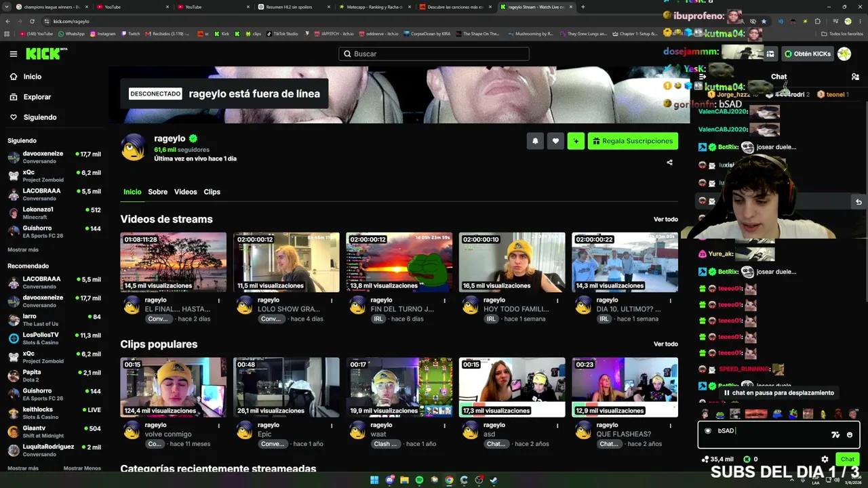Select the Inicio channel tab
Screen dimensions: 868x488
coord(132,192)
